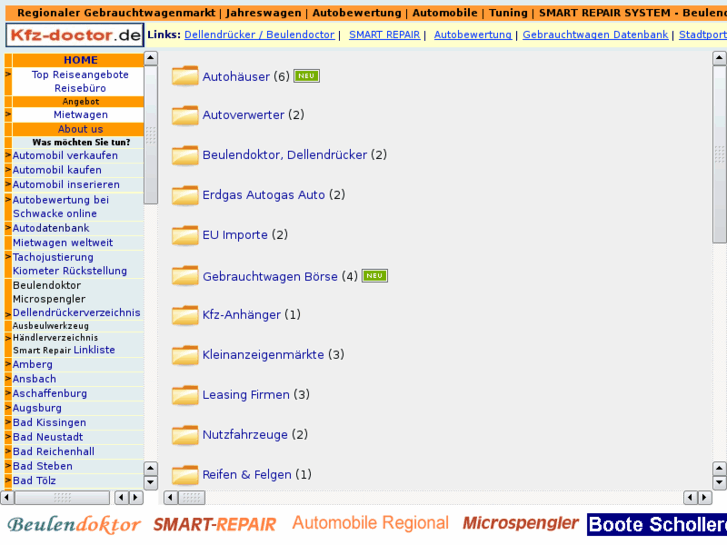Select the Bad Tölz city link
This screenshot has height=545, width=727.
coord(34,481)
